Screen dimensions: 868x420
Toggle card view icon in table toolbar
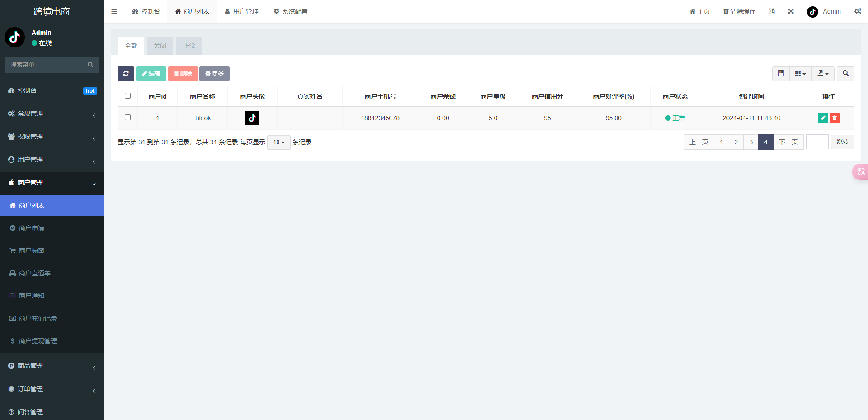click(x=781, y=74)
